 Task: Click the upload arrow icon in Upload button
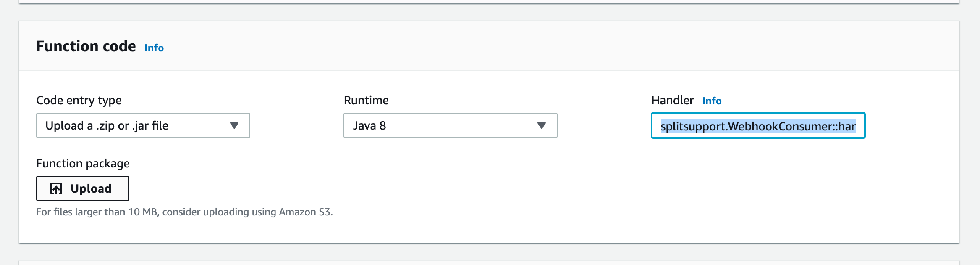click(x=56, y=188)
